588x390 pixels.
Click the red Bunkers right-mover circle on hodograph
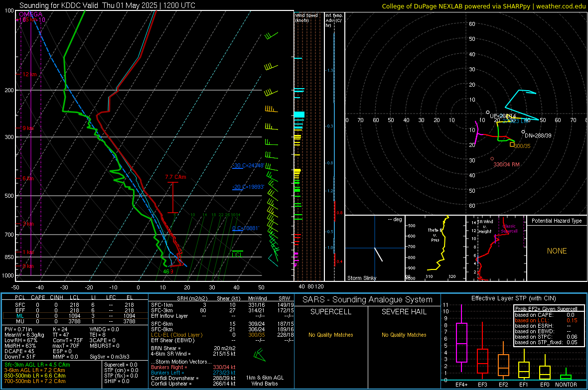(492, 159)
